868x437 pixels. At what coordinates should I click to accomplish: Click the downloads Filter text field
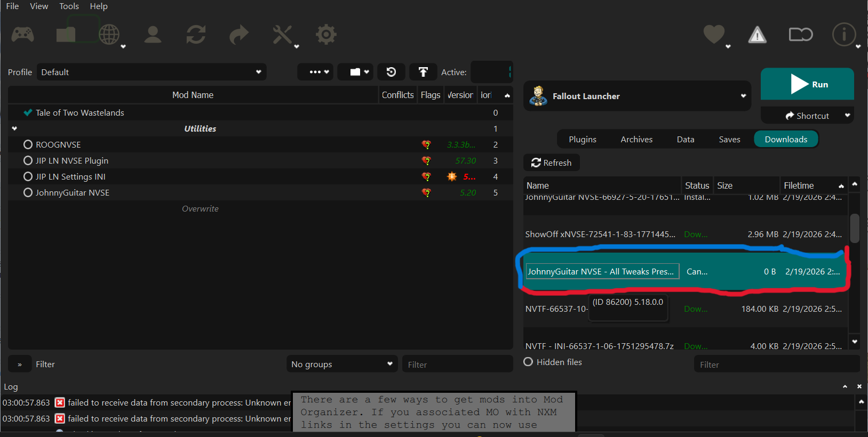coord(776,365)
